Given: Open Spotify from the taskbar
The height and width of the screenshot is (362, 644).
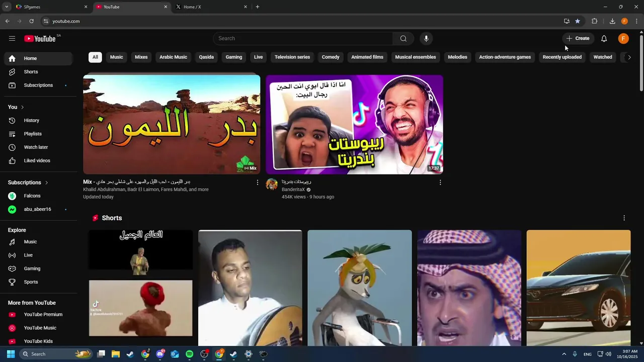Looking at the screenshot, I should (189, 354).
